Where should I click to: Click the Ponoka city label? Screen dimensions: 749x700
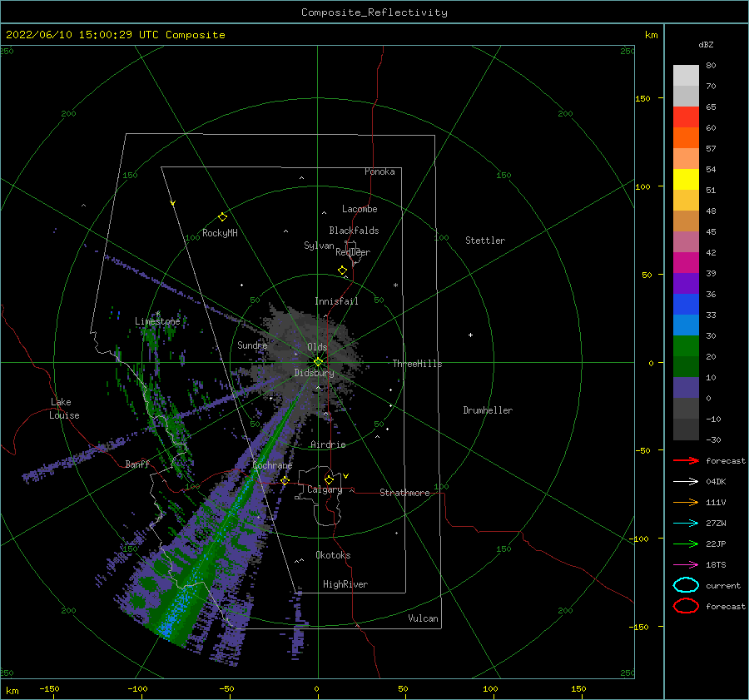(x=379, y=171)
